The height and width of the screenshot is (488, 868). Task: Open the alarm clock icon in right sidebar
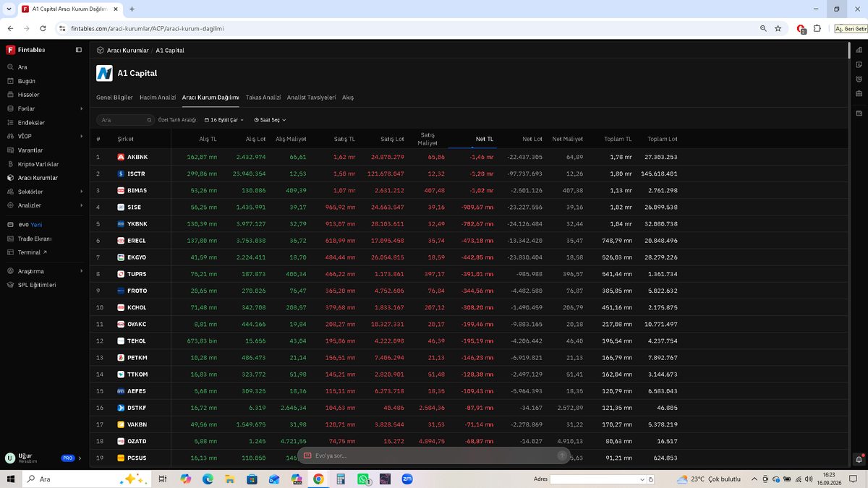click(x=858, y=79)
